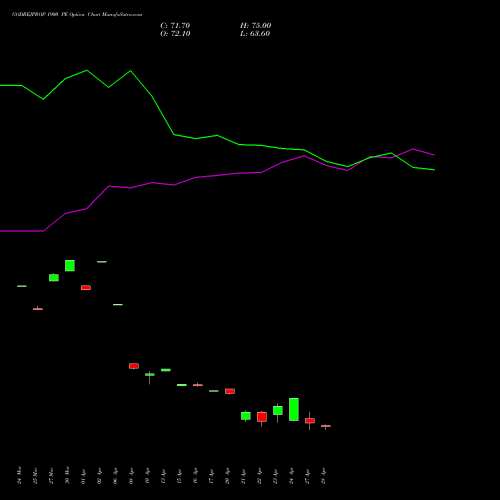Select the red candle above 01 Apr
Screen dimensions: 500x500
(x=86, y=288)
